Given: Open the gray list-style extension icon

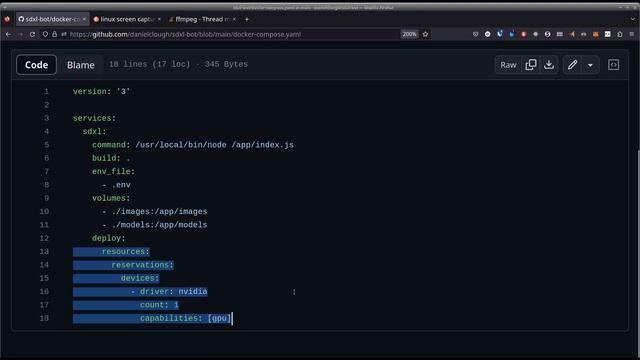Looking at the screenshot, I should [560, 34].
